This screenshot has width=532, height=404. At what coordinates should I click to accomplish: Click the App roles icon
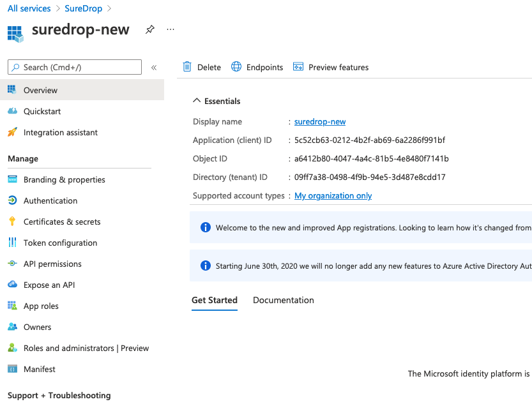pyautogui.click(x=12, y=305)
